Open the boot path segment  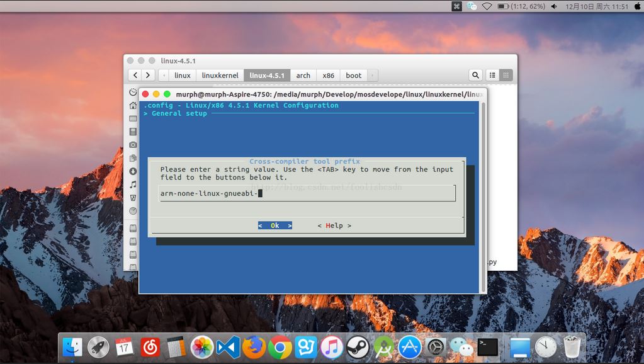coord(354,75)
